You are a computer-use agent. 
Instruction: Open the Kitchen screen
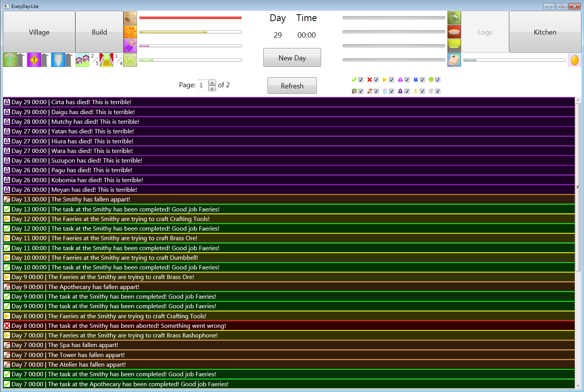[x=545, y=32]
